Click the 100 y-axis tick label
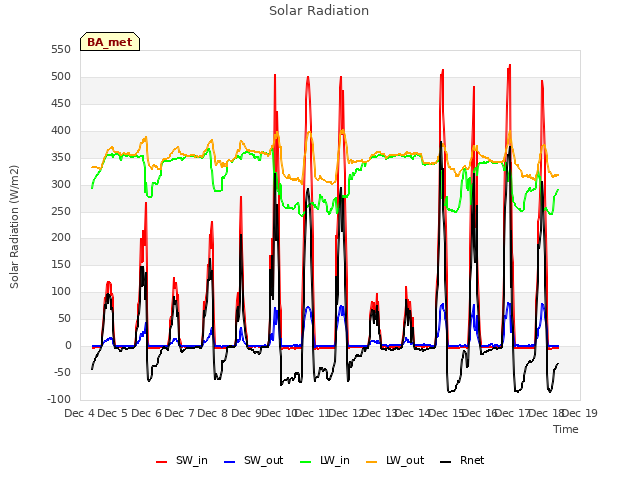 tap(61, 292)
